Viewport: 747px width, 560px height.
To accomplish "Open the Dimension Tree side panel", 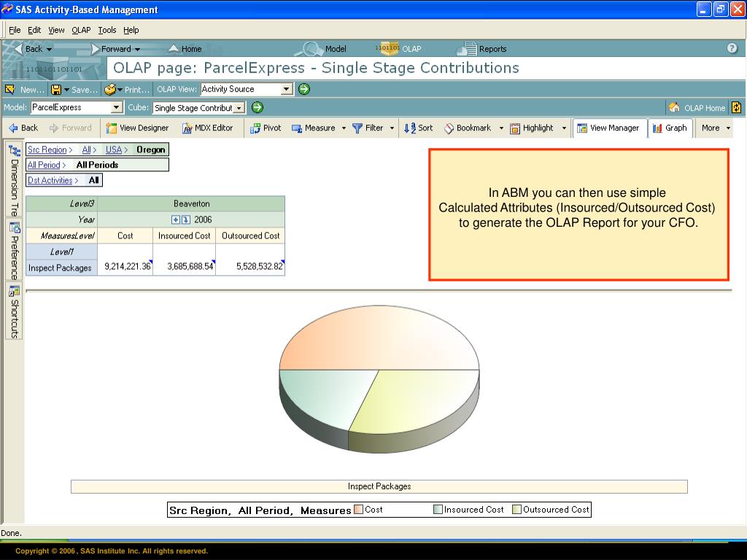I will click(x=15, y=180).
